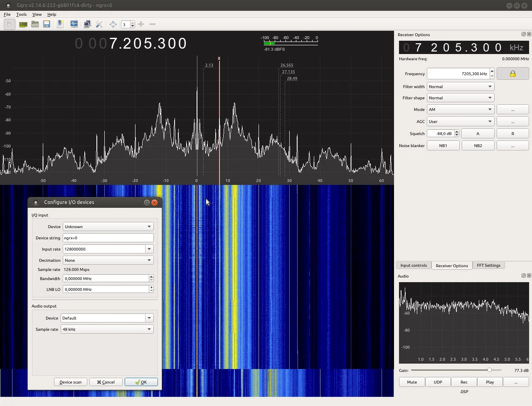Click the Frequency field showing 7205,300 kHz
The width and height of the screenshot is (532, 406).
coord(458,74)
